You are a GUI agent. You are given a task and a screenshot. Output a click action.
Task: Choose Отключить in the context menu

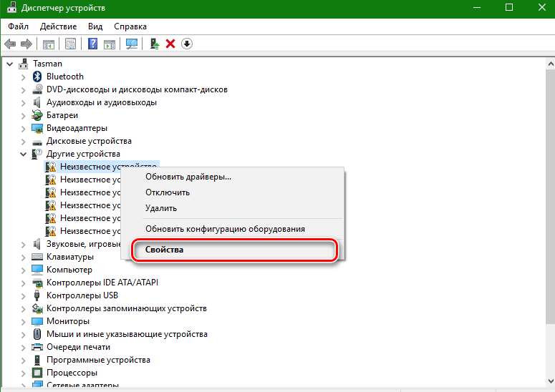167,192
